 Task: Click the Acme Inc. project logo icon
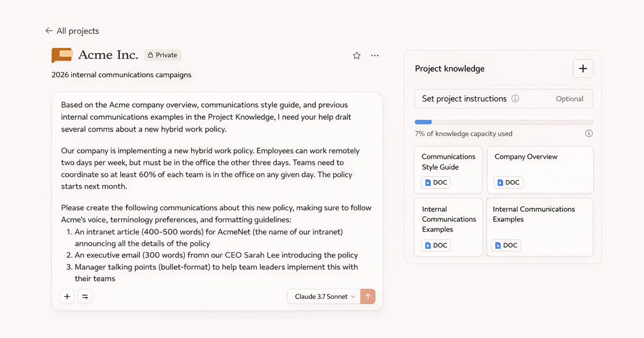click(x=62, y=55)
